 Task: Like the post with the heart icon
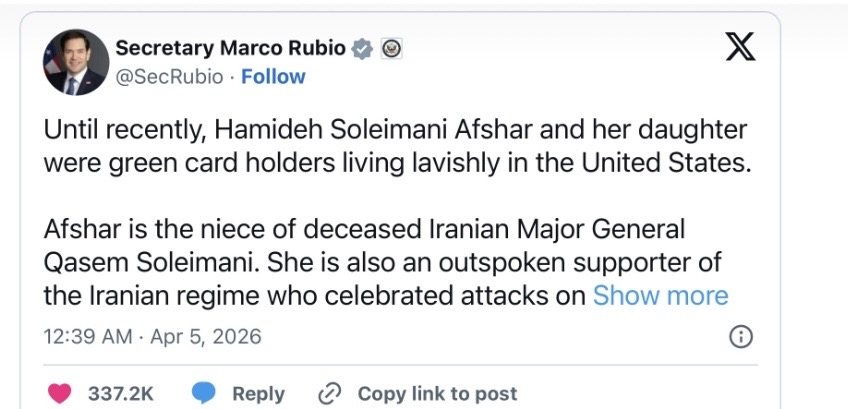[x=61, y=393]
